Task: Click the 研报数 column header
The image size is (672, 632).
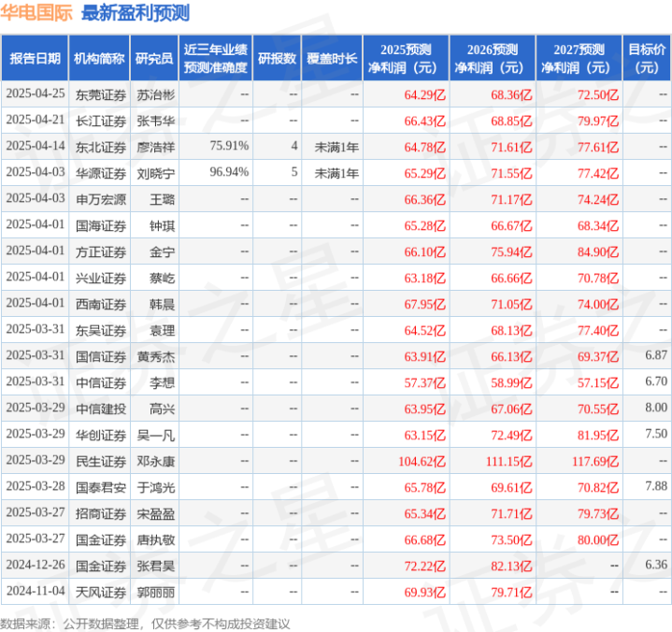Action: tap(277, 58)
